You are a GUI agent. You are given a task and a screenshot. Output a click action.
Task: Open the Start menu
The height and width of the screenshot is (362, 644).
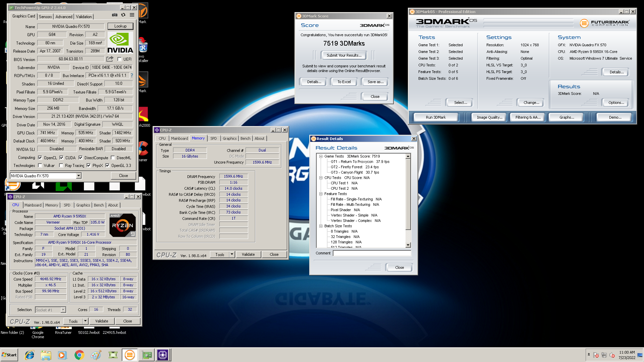click(9, 355)
